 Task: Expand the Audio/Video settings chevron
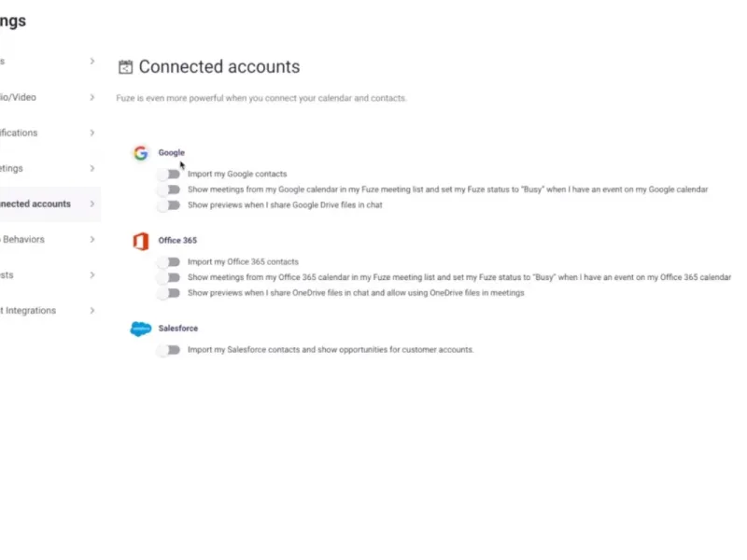[x=92, y=97]
